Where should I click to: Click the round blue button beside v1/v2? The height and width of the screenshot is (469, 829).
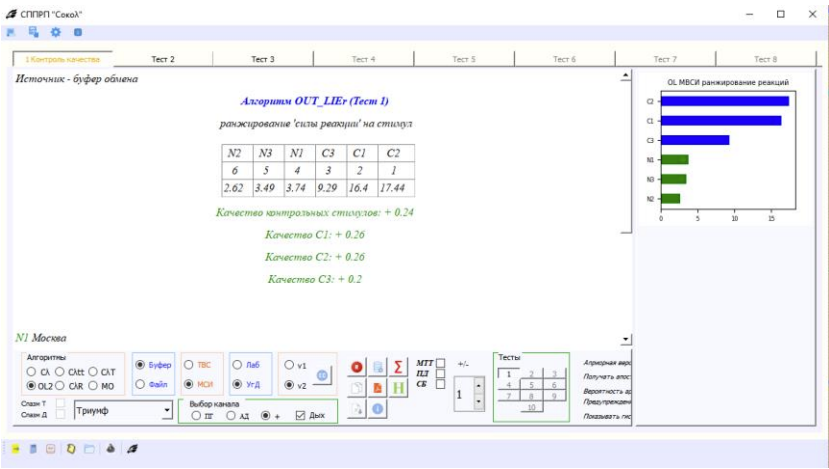click(x=323, y=374)
